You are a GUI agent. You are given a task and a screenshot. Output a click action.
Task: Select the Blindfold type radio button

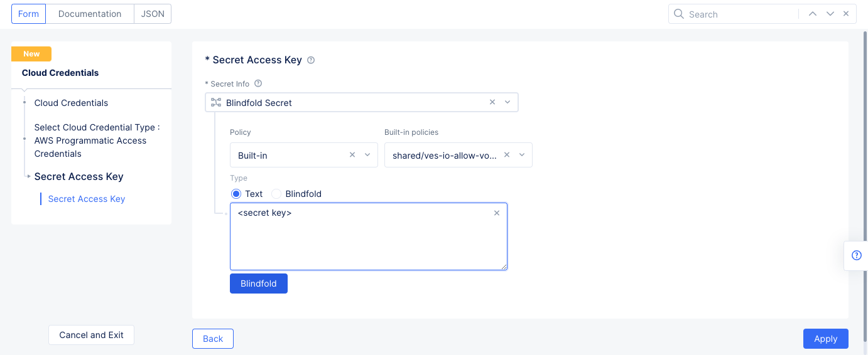pyautogui.click(x=276, y=194)
